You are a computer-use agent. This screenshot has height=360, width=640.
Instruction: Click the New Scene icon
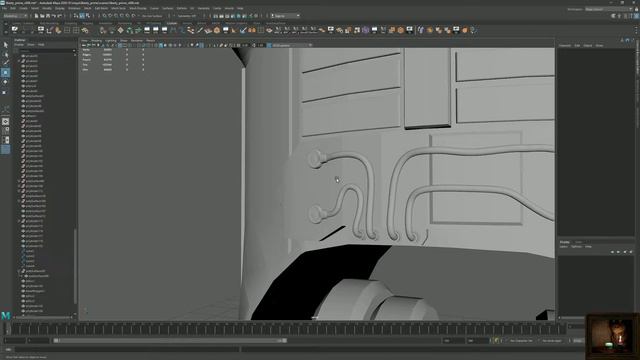pyautogui.click(x=36, y=16)
